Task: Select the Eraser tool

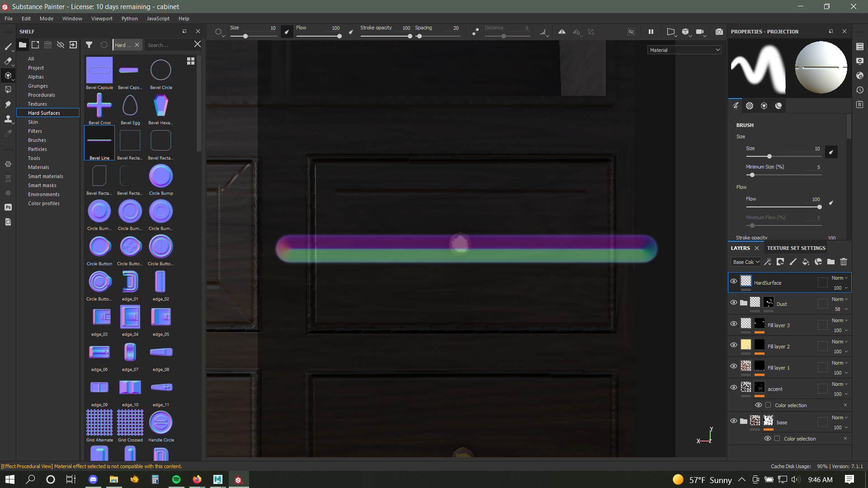Action: (x=8, y=61)
